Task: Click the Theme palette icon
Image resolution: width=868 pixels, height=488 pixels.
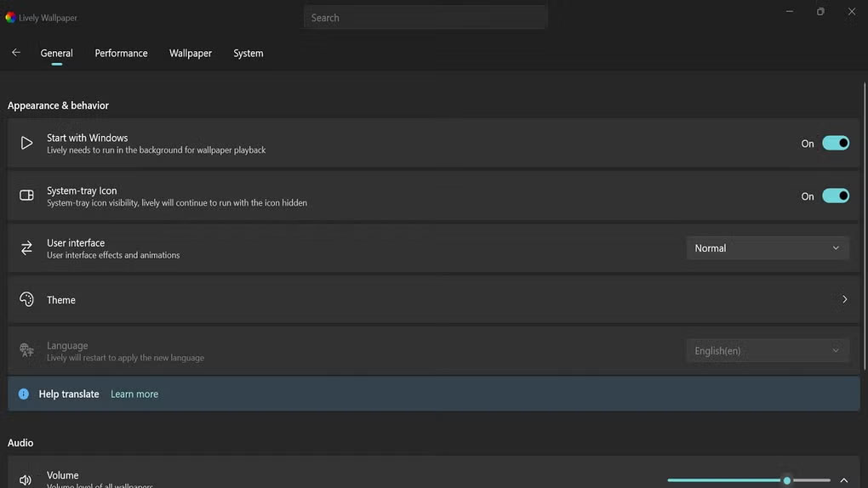Action: (x=26, y=299)
